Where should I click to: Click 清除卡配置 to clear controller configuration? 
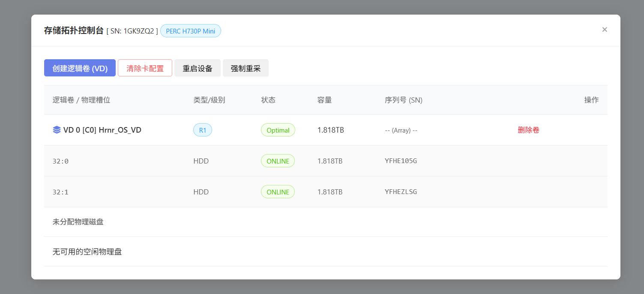(x=145, y=67)
